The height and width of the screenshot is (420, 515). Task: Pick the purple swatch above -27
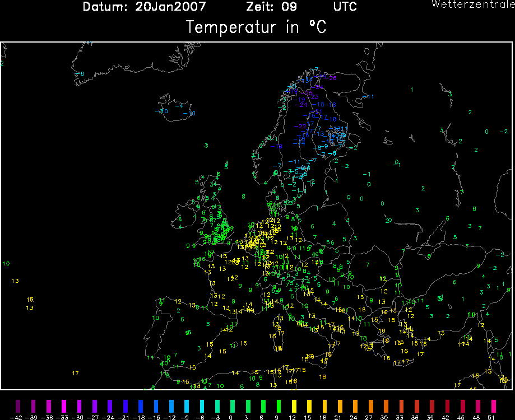click(x=95, y=406)
